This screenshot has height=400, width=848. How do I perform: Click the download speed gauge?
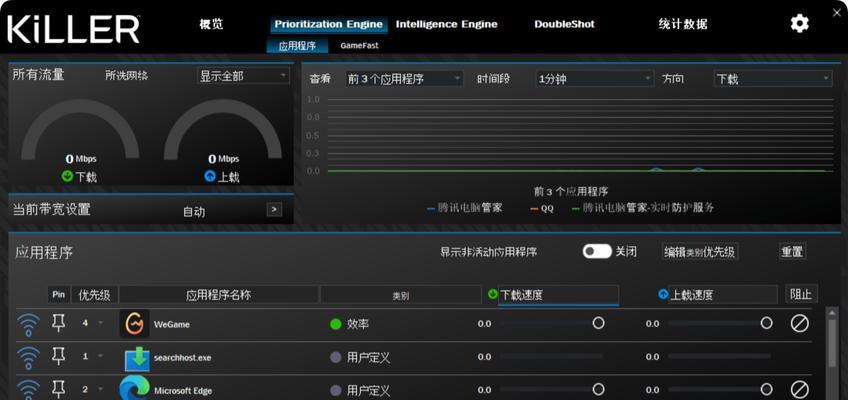pos(81,132)
